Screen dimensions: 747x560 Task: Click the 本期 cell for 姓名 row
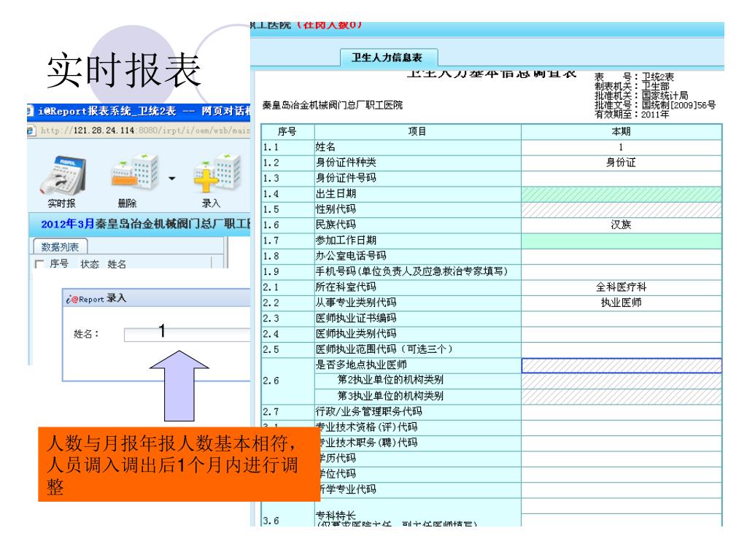(622, 147)
